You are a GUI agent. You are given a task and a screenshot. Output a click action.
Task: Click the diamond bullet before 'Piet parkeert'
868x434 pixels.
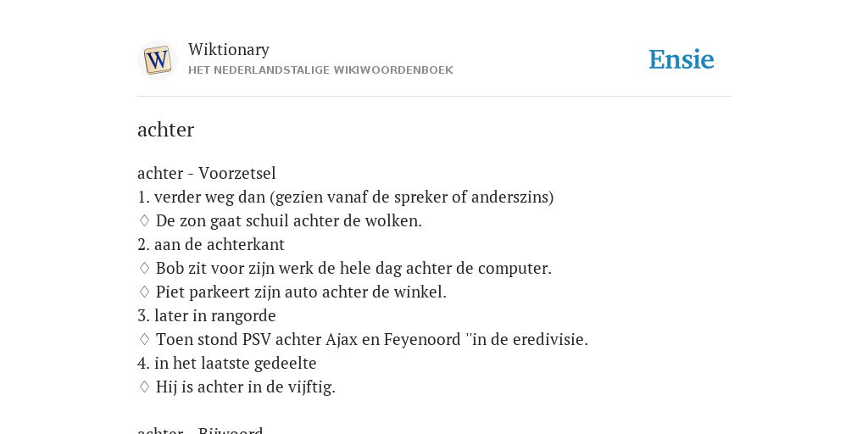click(144, 292)
